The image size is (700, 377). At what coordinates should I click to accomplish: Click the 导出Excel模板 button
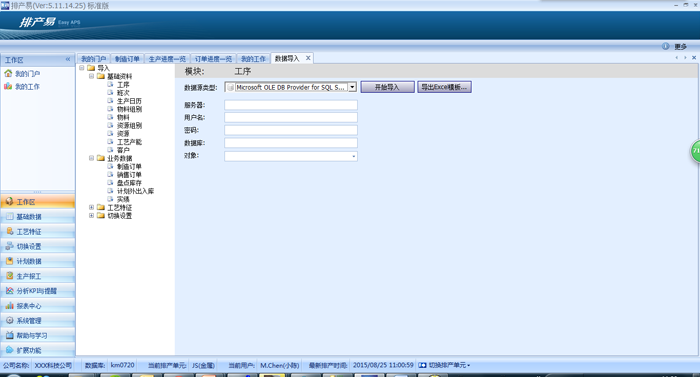444,87
